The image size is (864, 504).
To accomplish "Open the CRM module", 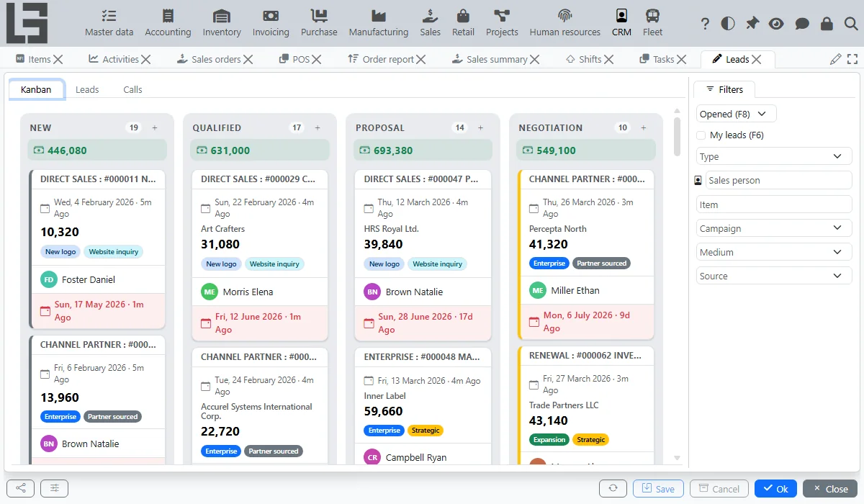I will (x=621, y=23).
